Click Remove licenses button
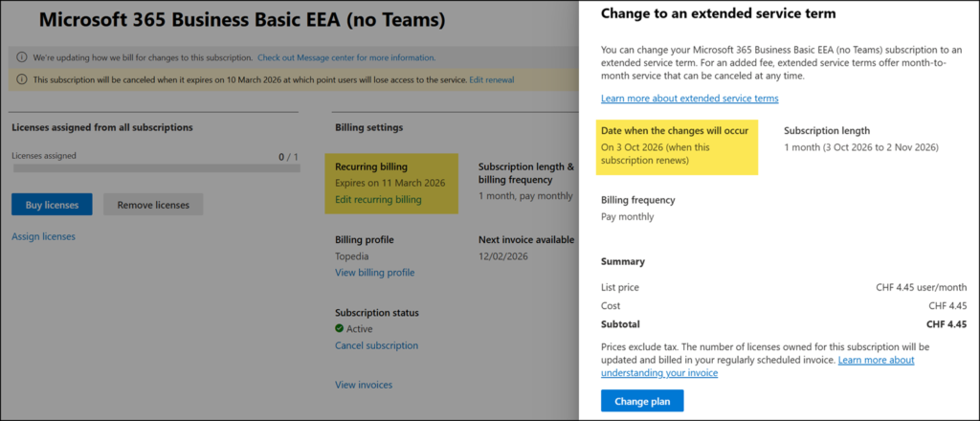 point(152,204)
